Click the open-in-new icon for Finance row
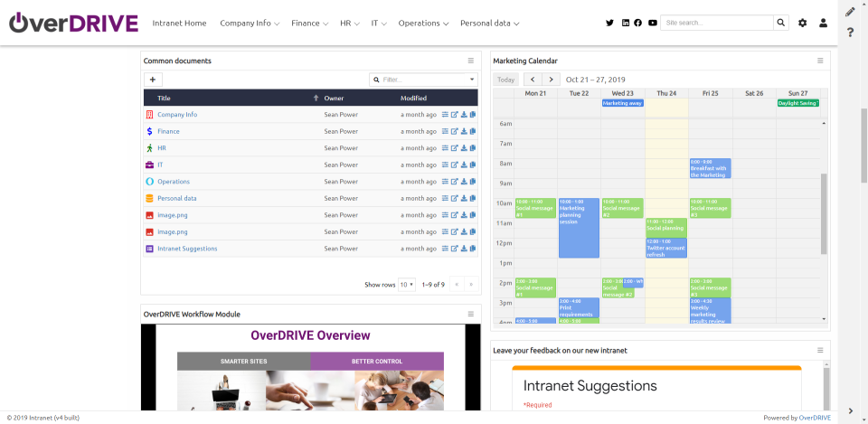The image size is (868, 424). (455, 131)
